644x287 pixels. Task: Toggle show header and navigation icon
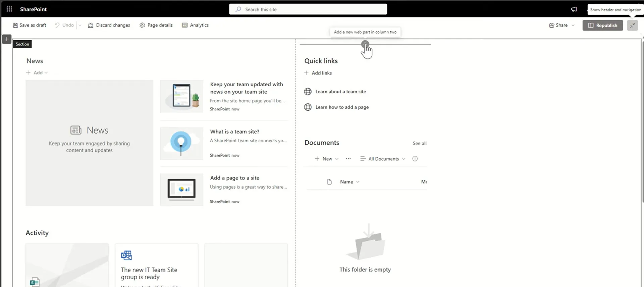click(632, 25)
